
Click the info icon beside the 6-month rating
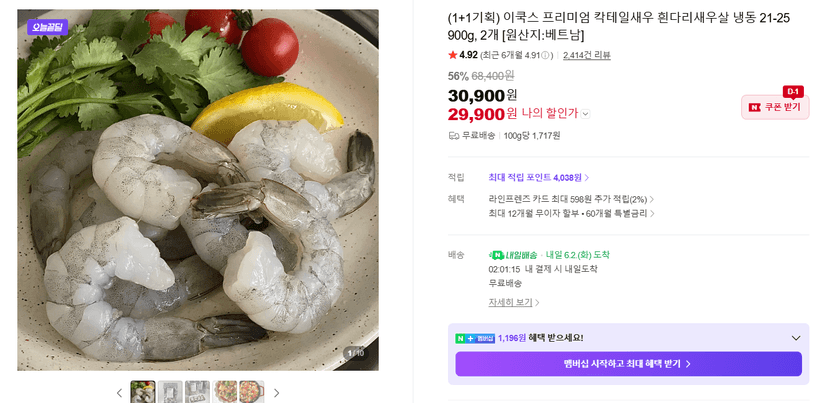point(546,55)
